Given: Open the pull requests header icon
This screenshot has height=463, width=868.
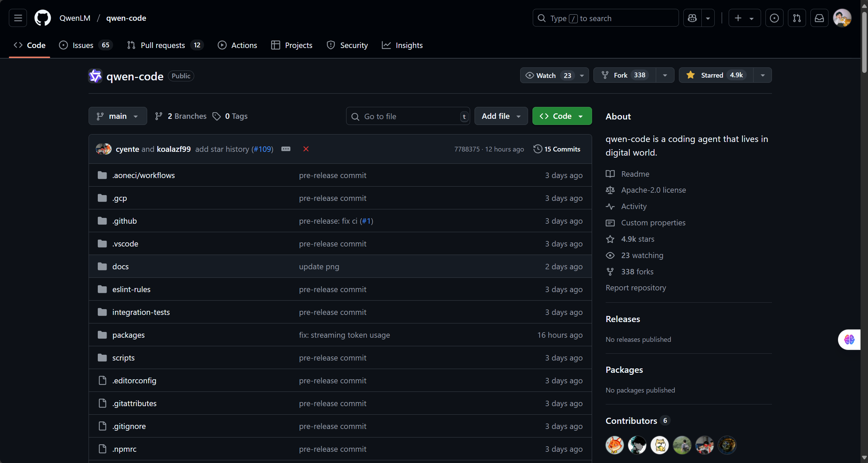Looking at the screenshot, I should (797, 18).
